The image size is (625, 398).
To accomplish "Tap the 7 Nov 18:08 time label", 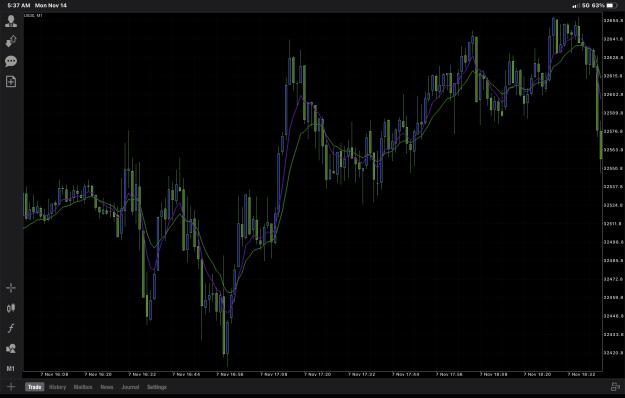I will click(493, 374).
